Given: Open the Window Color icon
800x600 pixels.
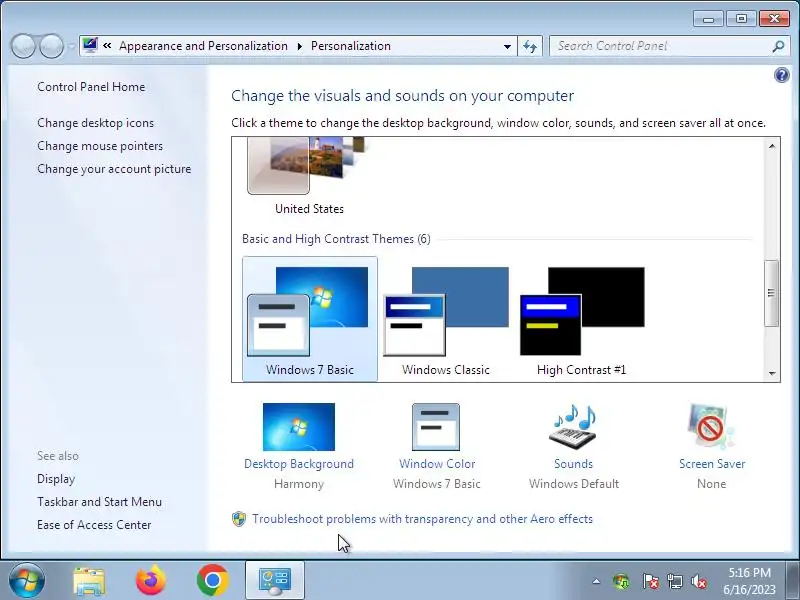Looking at the screenshot, I should pos(436,427).
